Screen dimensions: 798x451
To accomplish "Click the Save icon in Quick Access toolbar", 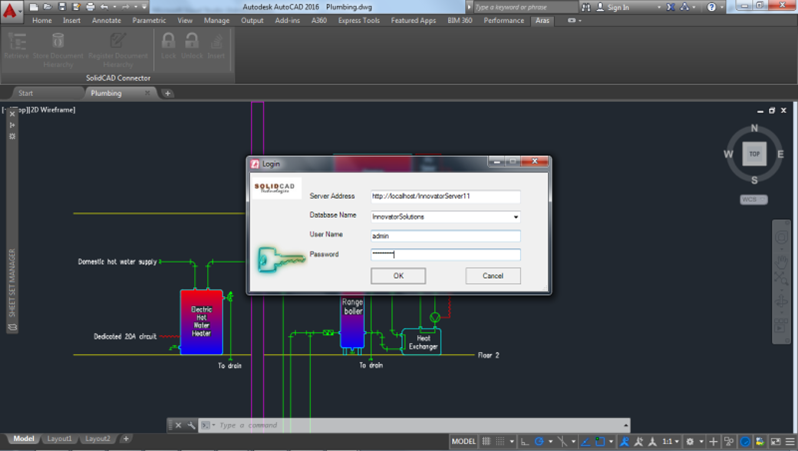I will pyautogui.click(x=62, y=7).
